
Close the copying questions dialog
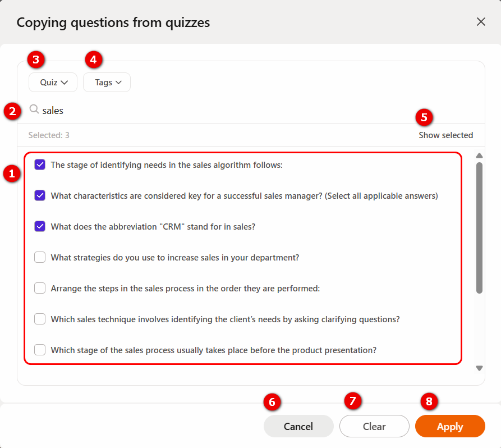[x=481, y=22]
